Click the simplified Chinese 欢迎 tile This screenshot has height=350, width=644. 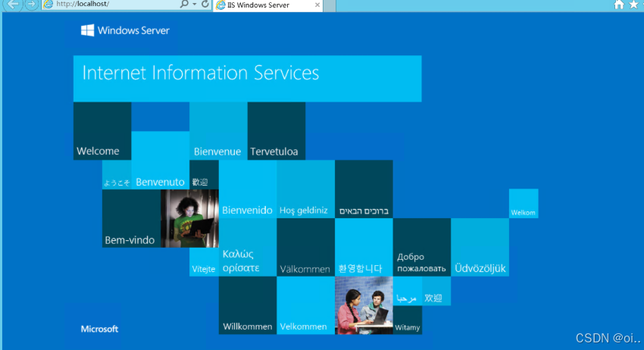[436, 291]
